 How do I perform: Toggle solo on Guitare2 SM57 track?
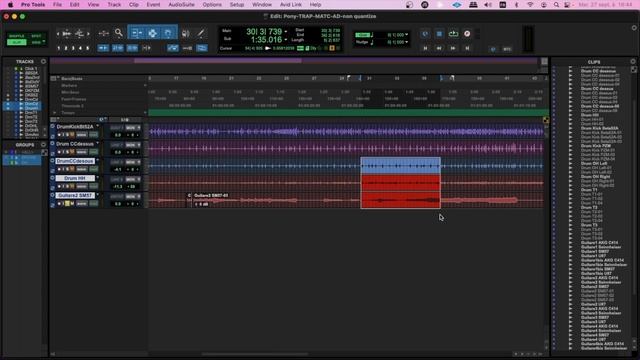pos(67,203)
